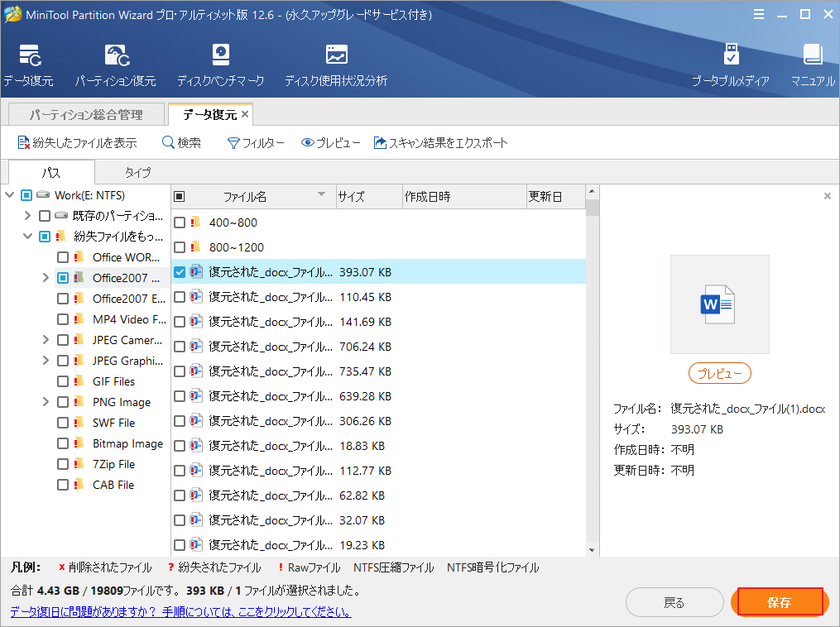This screenshot has height=627, width=840.
Task: Switch to the タイプ tab
Action: (x=137, y=172)
